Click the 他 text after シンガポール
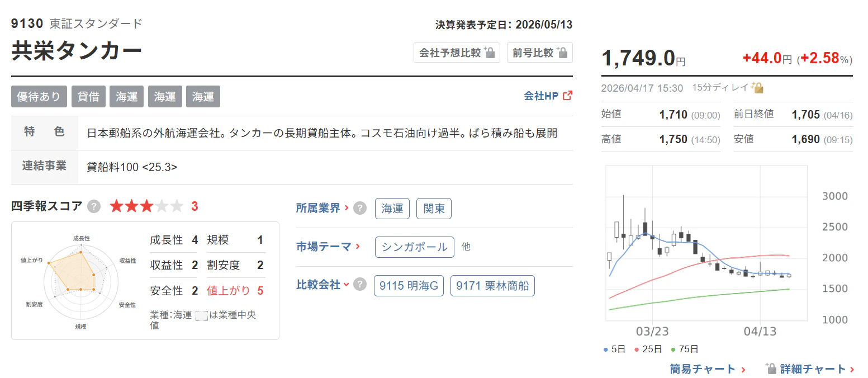This screenshot has width=868, height=378. click(466, 247)
